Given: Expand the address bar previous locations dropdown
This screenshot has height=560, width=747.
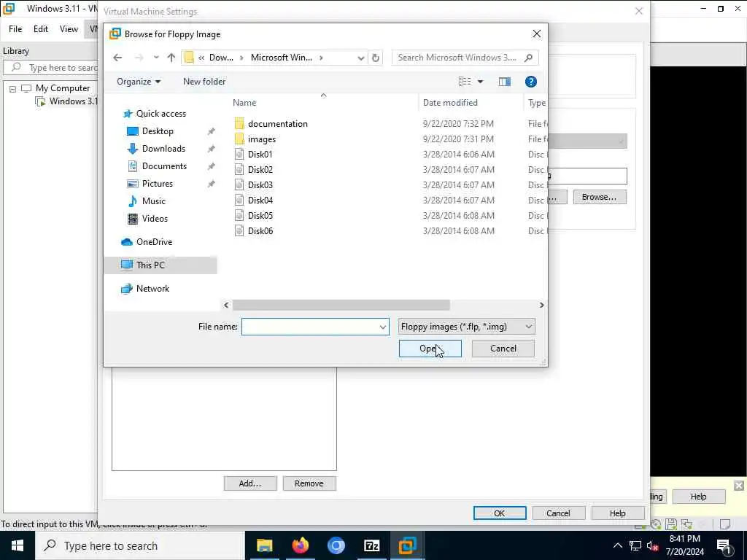Looking at the screenshot, I should coord(361,58).
